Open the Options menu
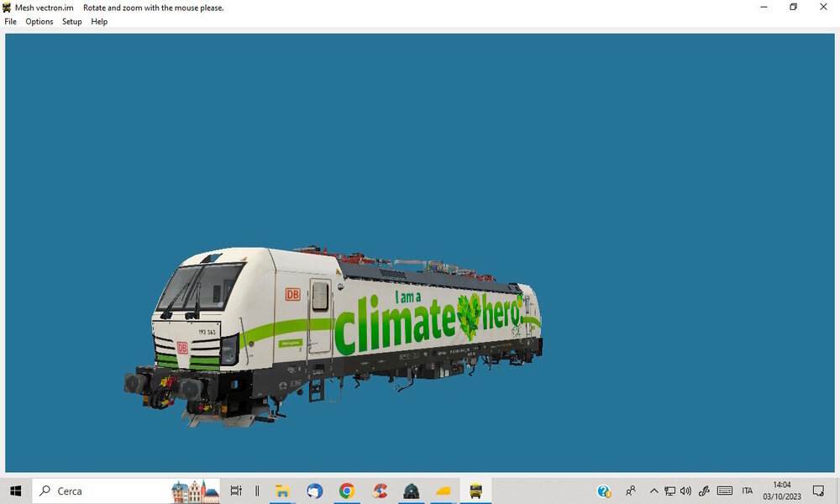The width and height of the screenshot is (840, 504). [39, 22]
